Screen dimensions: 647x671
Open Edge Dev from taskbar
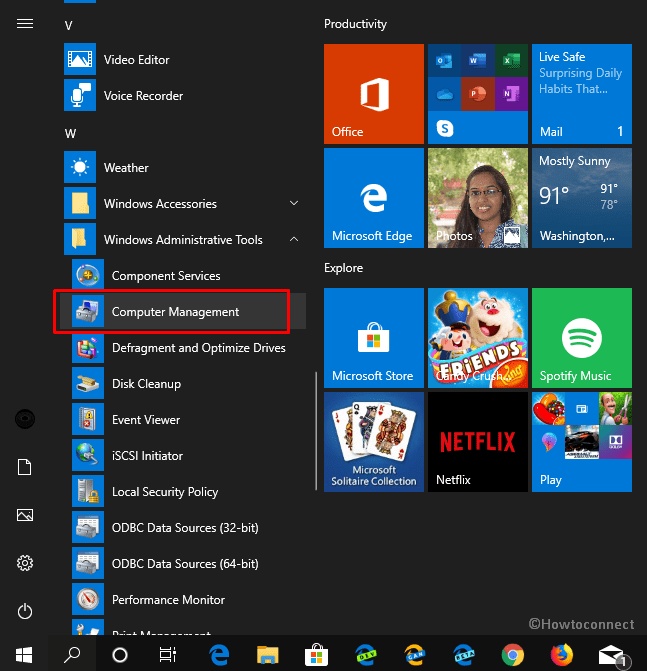(366, 655)
